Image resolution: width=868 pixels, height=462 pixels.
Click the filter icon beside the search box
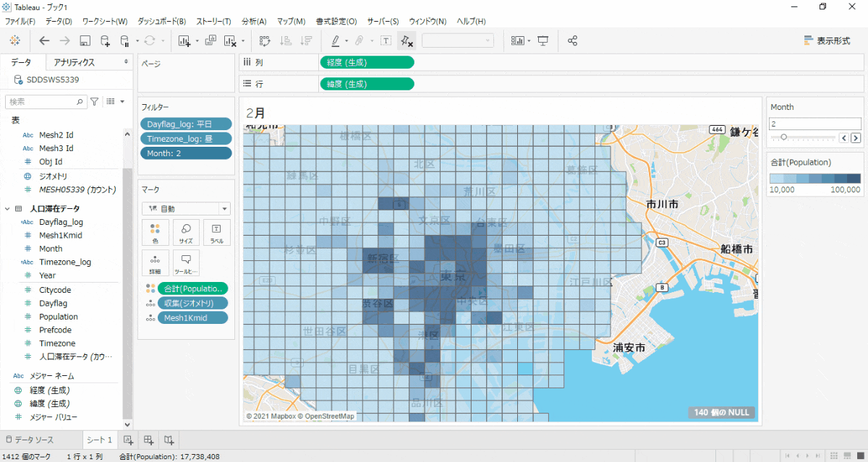(x=94, y=102)
